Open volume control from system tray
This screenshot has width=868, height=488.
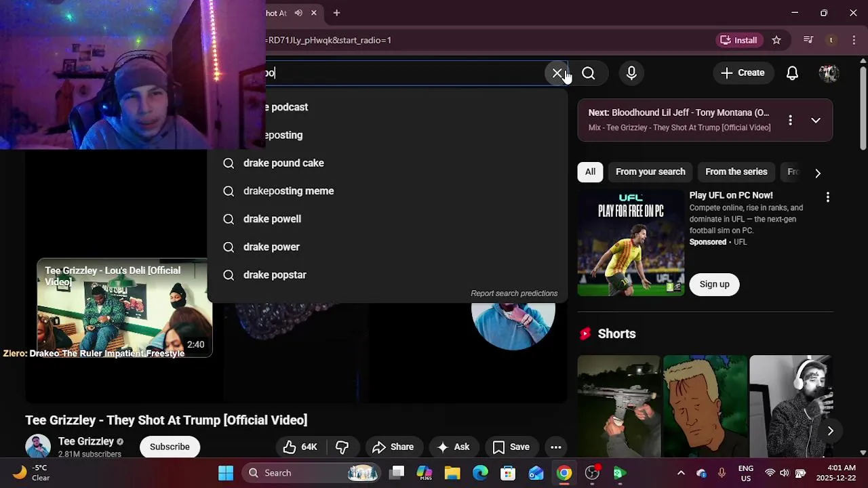tap(785, 473)
